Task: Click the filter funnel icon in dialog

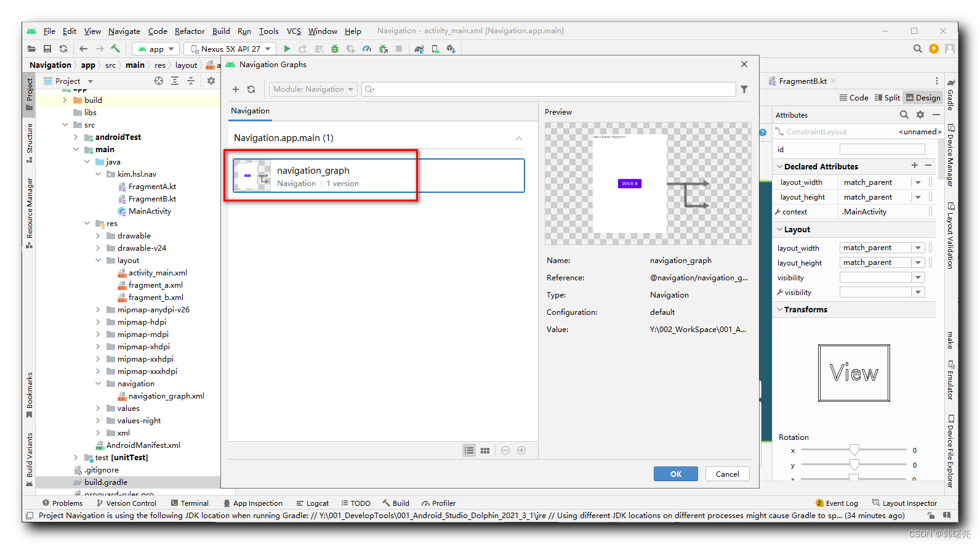Action: point(744,89)
